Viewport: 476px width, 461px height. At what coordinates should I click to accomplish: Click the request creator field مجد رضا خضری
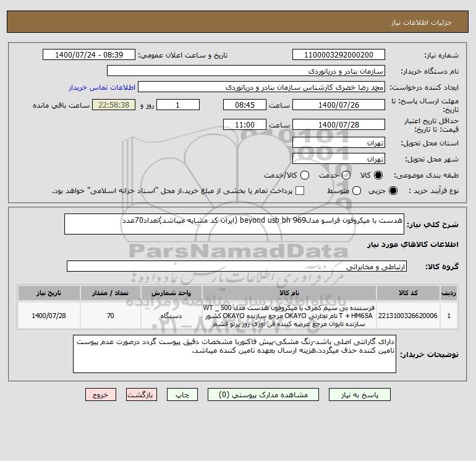(261, 87)
